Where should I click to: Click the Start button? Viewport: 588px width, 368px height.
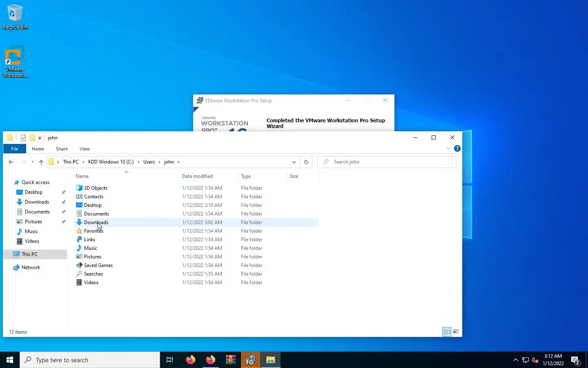click(10, 360)
